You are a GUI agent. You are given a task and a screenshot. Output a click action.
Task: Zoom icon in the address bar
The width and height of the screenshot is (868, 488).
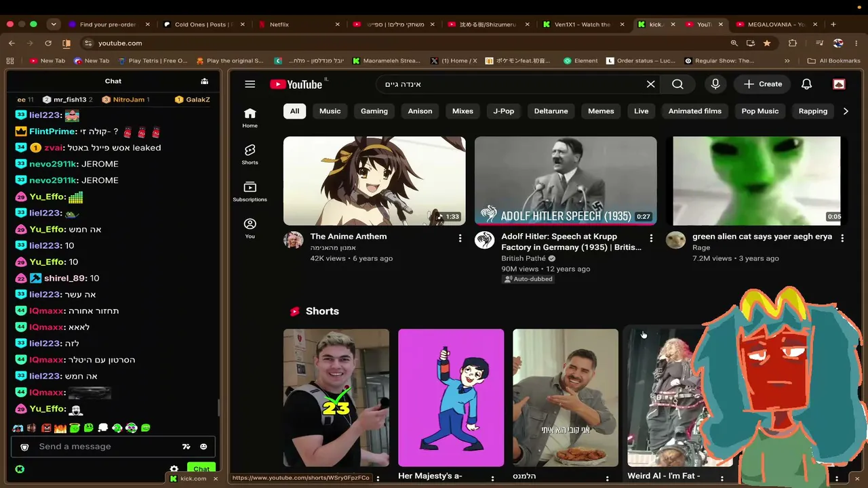pos(734,43)
